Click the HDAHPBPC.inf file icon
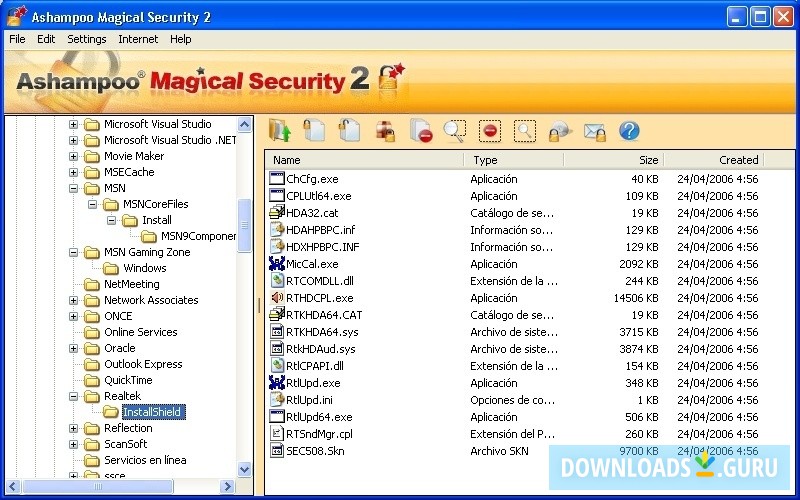This screenshot has width=800, height=500. pos(277,230)
